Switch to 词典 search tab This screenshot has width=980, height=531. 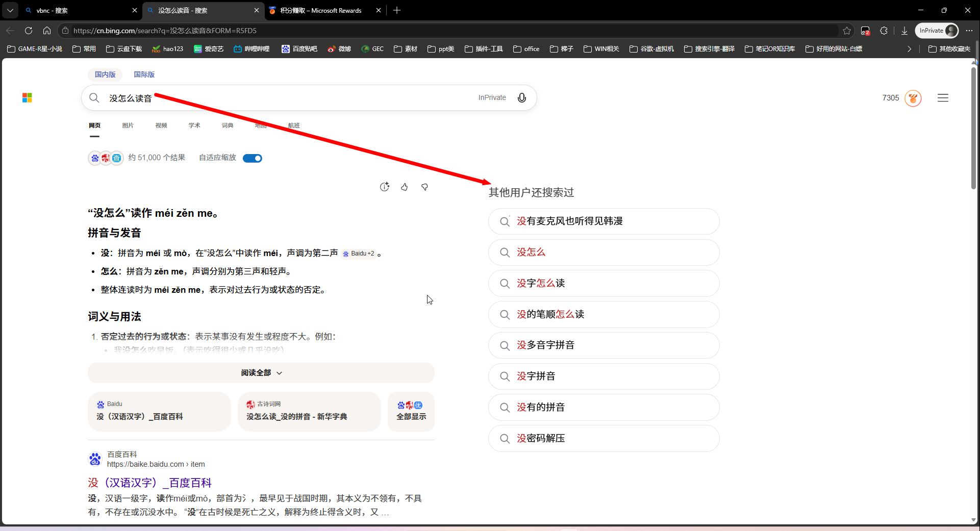[x=228, y=125]
